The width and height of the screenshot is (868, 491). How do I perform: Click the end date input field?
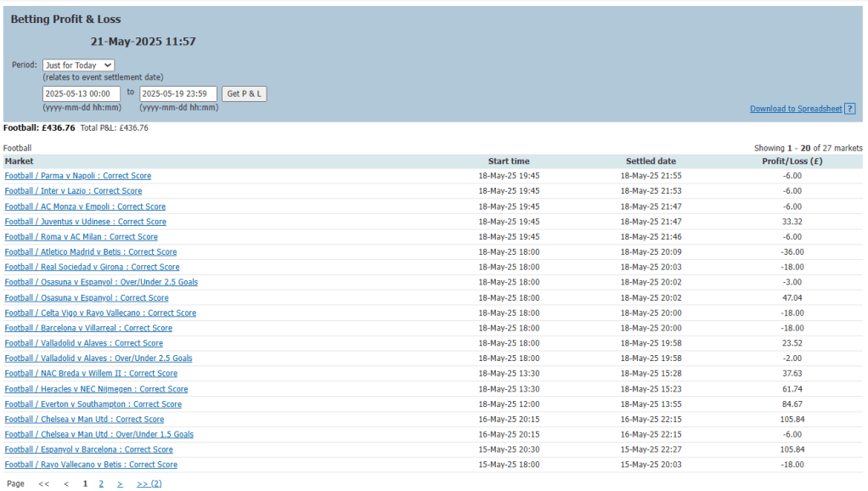178,93
